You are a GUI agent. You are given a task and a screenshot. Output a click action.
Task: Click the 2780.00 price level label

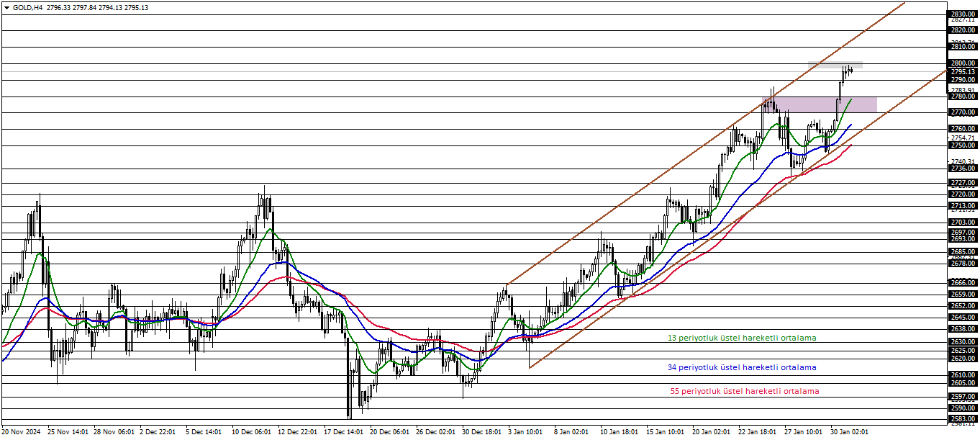tap(963, 96)
